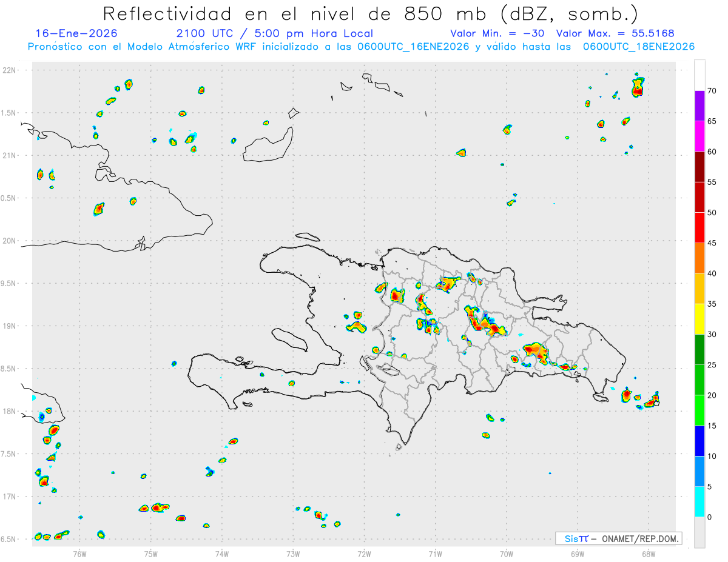Click the '75W' longitude label
The width and height of the screenshot is (728, 562).
coord(151,553)
